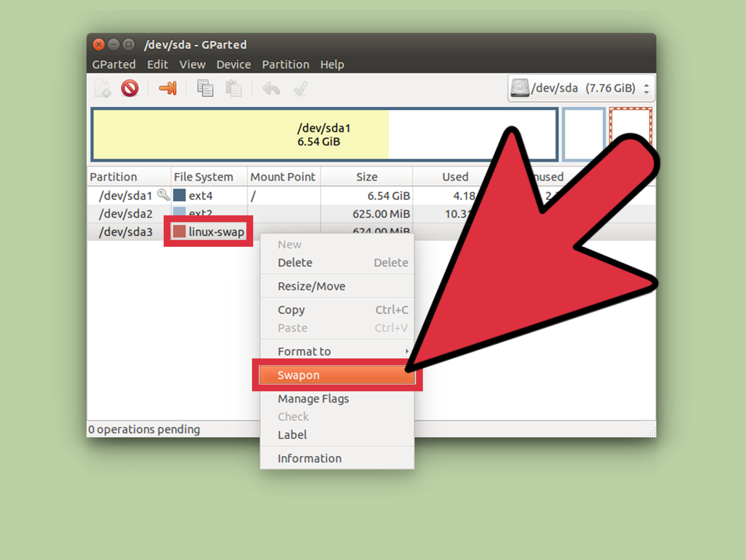Click the File System column header

coord(209,177)
